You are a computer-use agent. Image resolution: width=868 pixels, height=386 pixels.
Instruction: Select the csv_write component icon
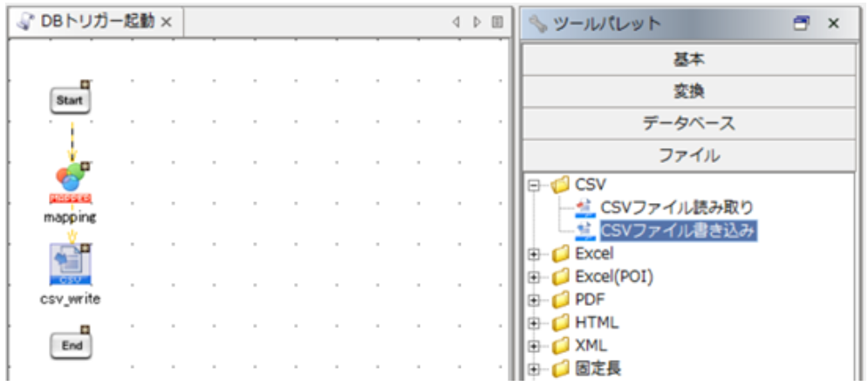click(71, 264)
